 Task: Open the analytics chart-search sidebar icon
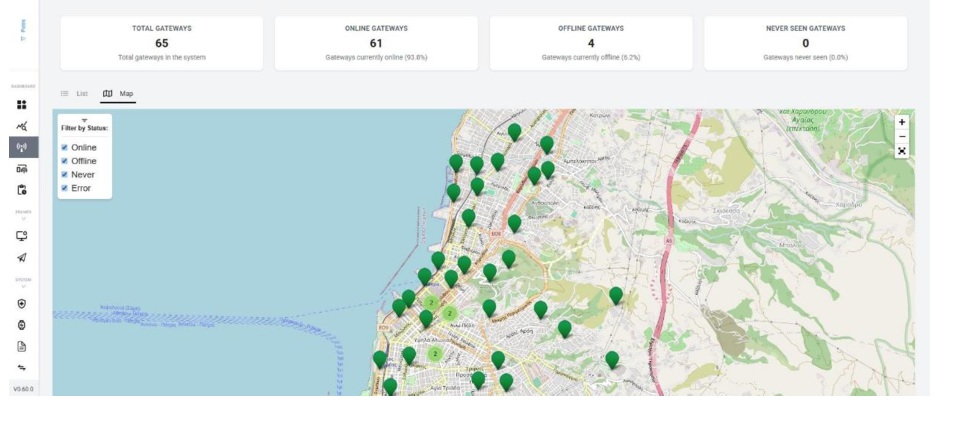click(22, 126)
